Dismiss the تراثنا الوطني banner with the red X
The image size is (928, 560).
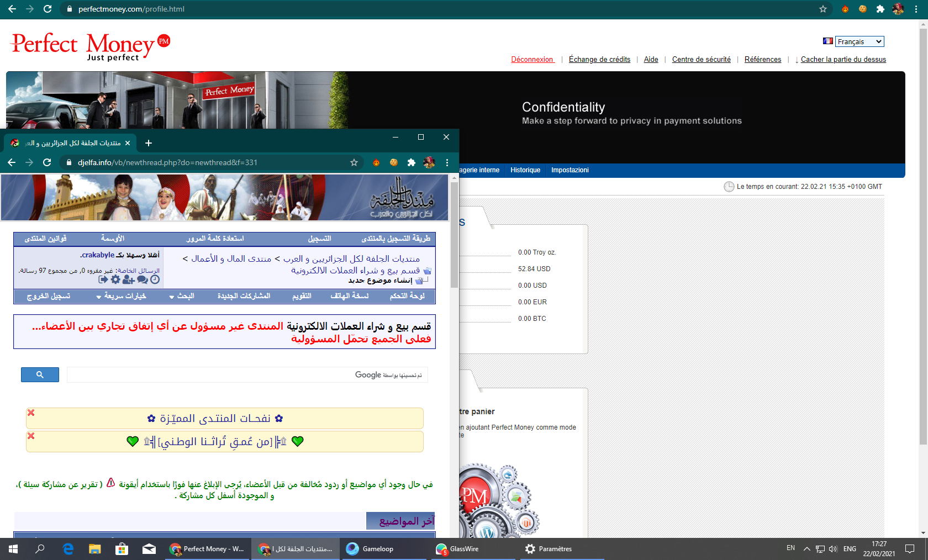pyautogui.click(x=31, y=436)
